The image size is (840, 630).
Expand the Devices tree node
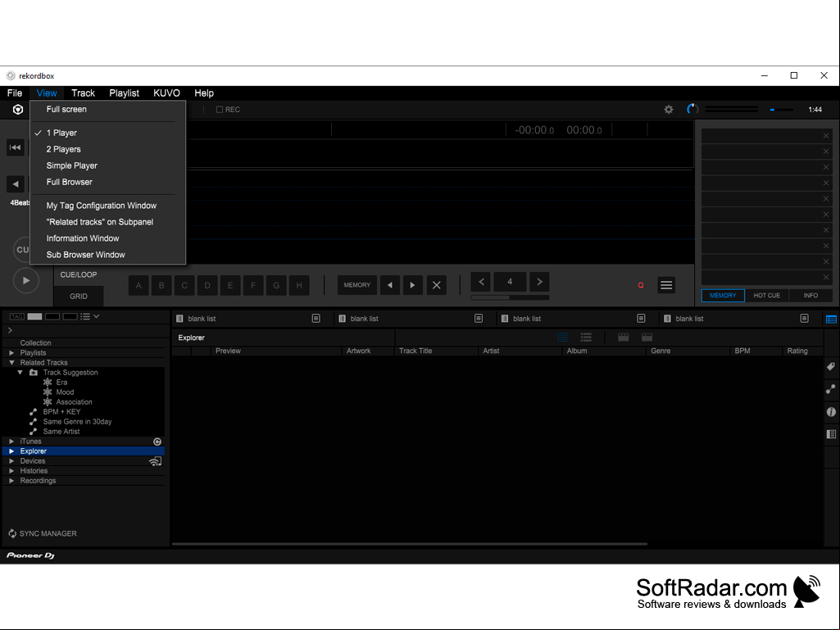click(11, 460)
